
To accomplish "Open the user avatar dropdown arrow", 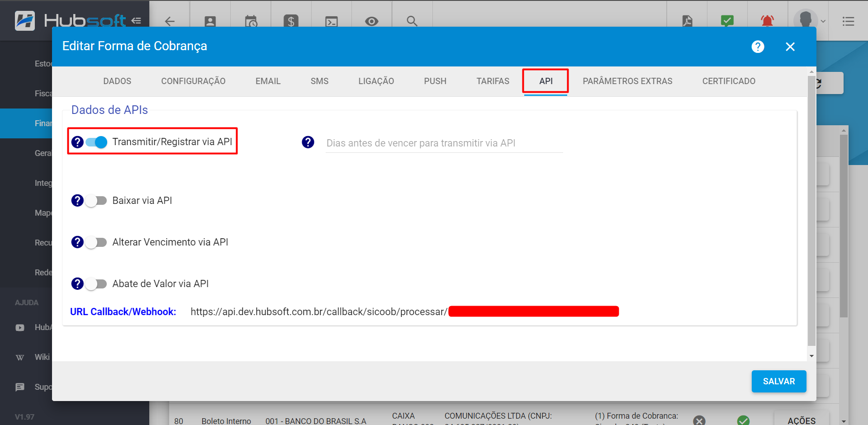I will 823,21.
